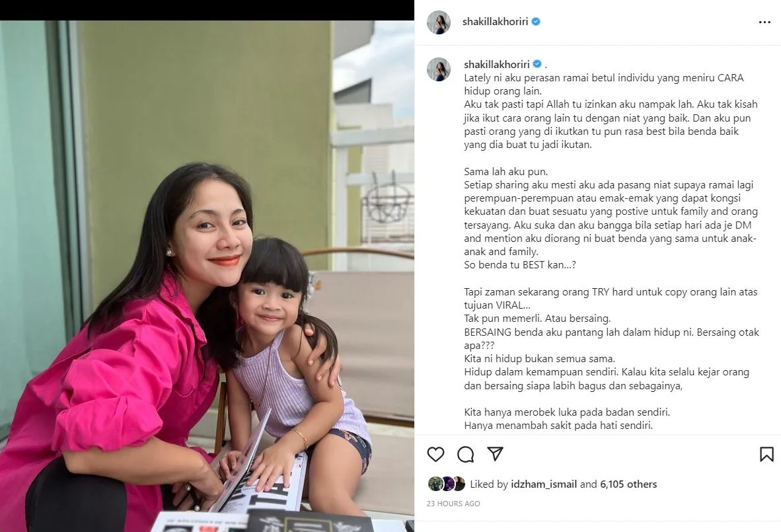The height and width of the screenshot is (532, 781).
Task: Open shakillakhoriri username in caption
Action: 497,64
